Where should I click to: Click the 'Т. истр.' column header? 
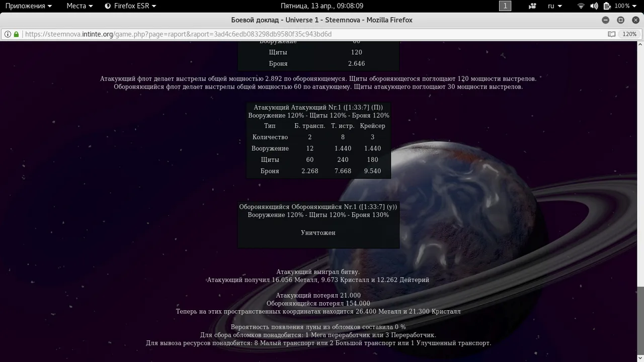(343, 126)
